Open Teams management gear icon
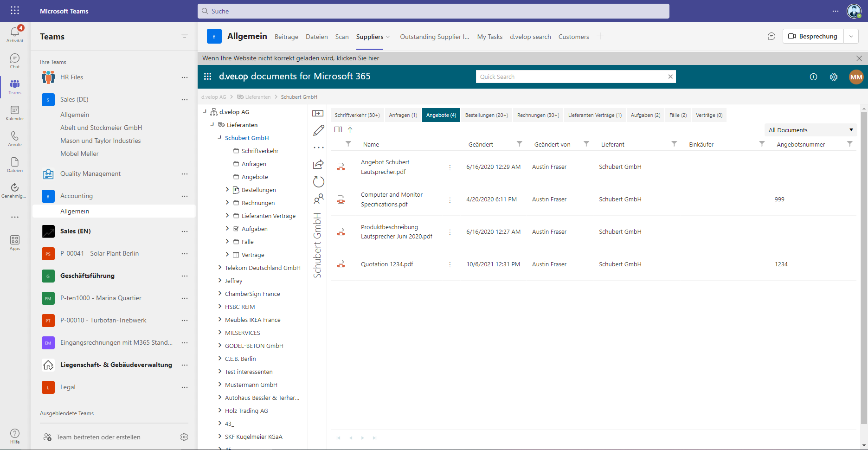Screen dimensions: 868x450 point(184,437)
